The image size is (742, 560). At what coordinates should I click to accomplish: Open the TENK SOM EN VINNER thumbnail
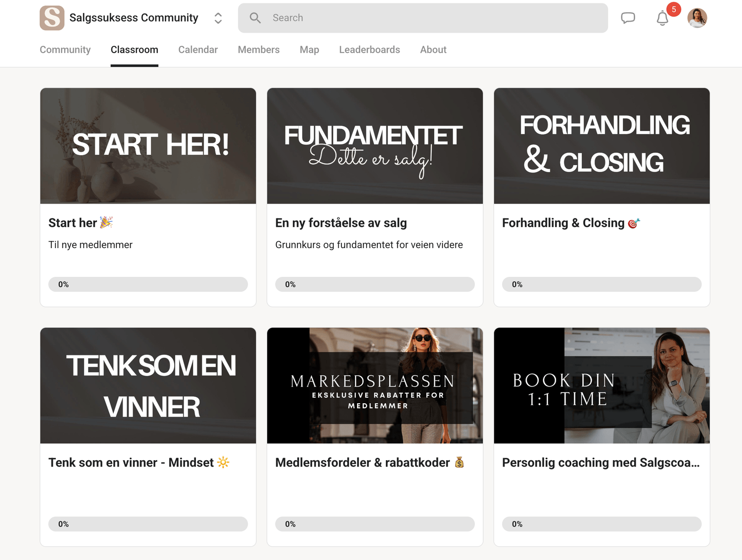coord(148,386)
